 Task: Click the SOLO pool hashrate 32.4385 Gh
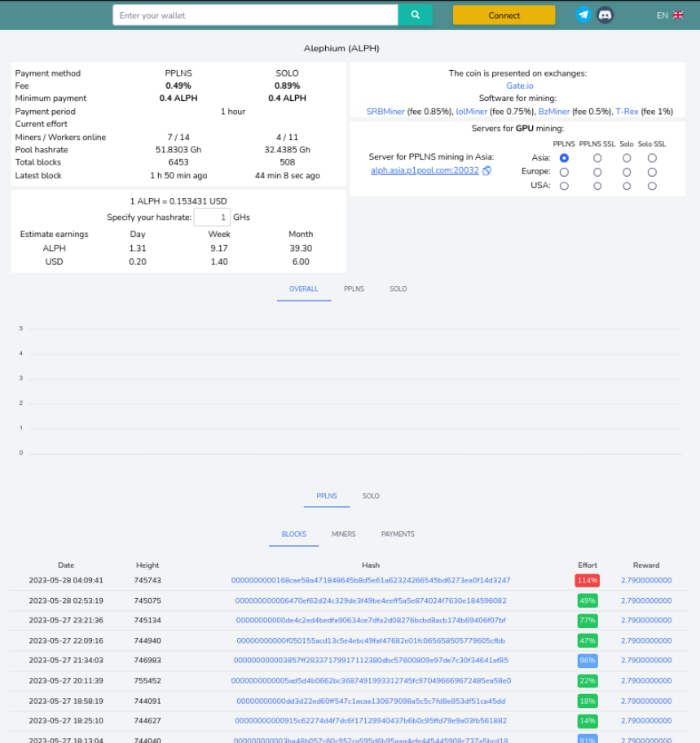(287, 150)
